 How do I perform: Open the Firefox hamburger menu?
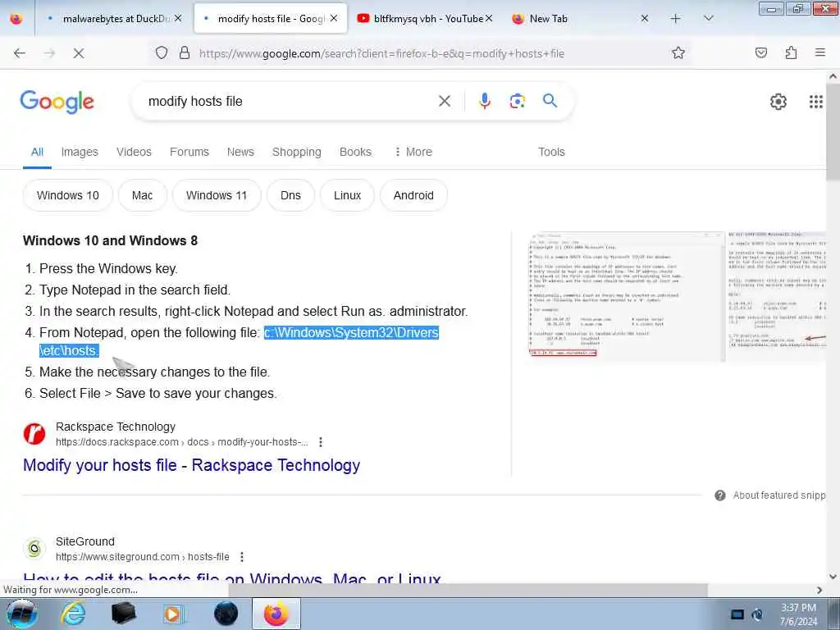click(x=819, y=53)
